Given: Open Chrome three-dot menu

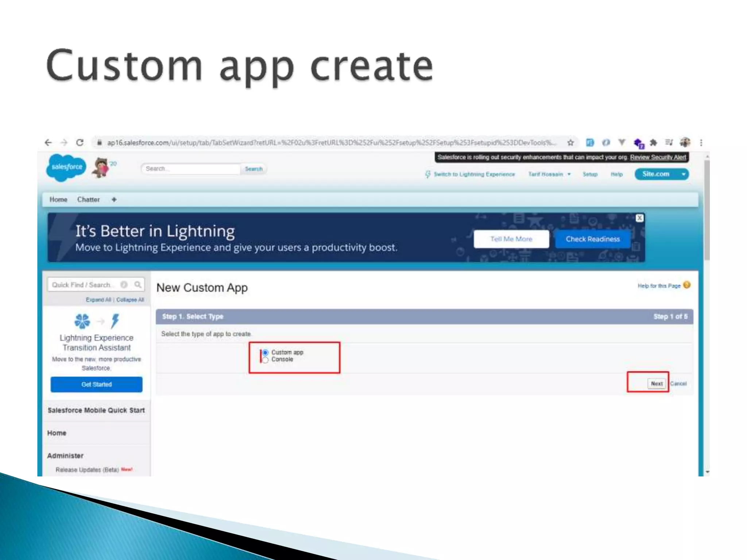Looking at the screenshot, I should coord(701,143).
